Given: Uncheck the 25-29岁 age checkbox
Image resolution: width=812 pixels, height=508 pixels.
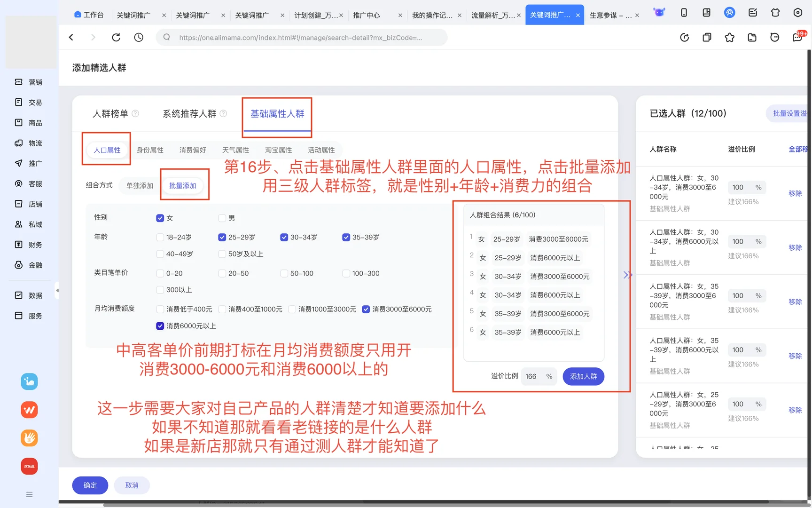Looking at the screenshot, I should pyautogui.click(x=221, y=237).
